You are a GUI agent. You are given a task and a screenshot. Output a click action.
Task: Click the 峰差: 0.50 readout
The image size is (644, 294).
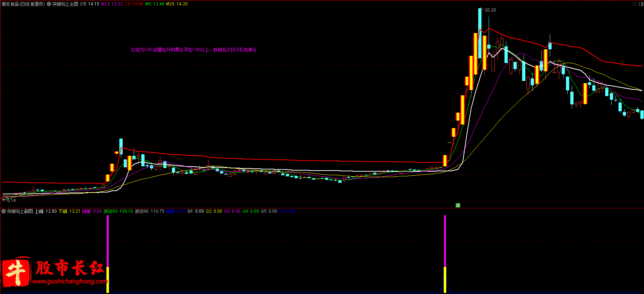[x=92, y=211]
